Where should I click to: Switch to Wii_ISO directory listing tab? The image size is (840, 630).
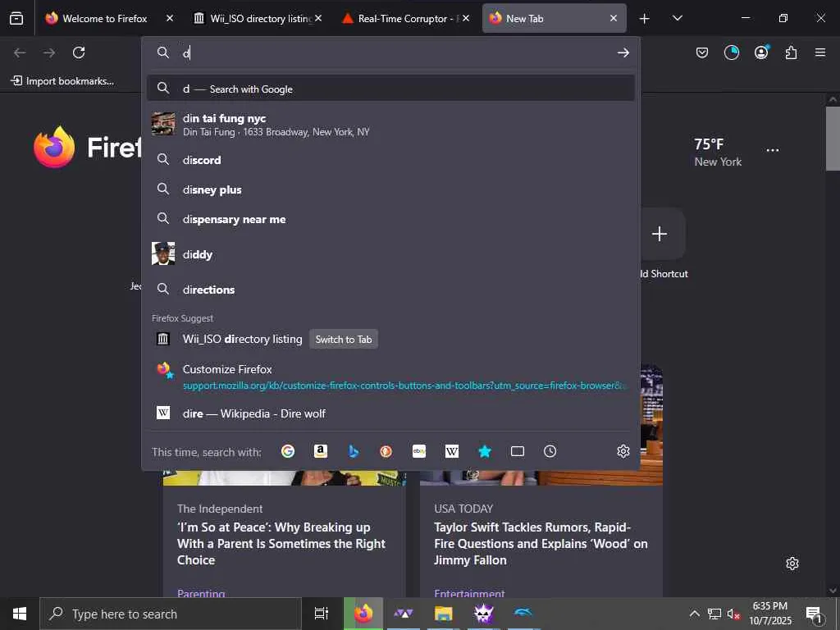tap(254, 18)
